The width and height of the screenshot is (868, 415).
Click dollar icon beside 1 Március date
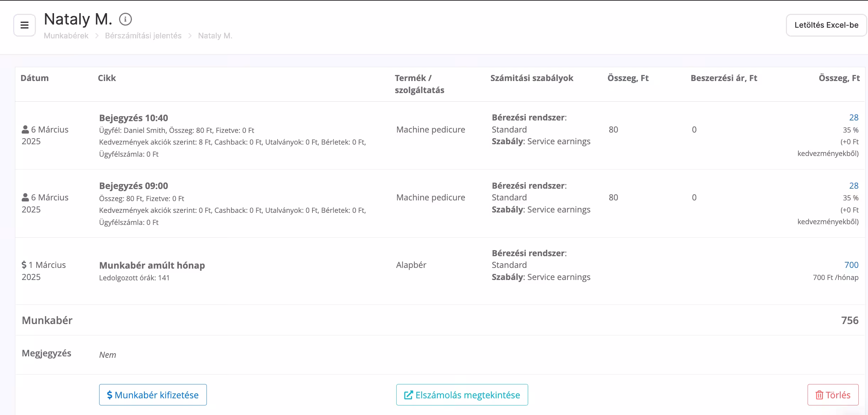[x=24, y=265]
